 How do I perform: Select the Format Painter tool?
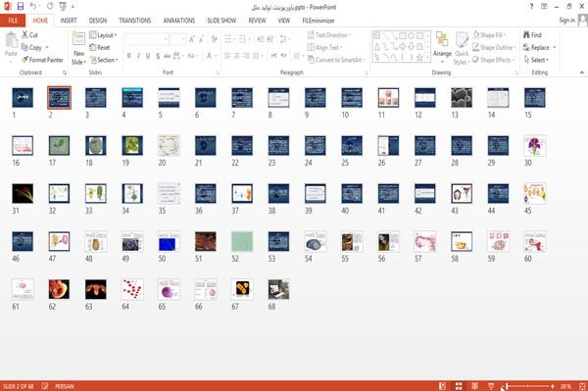pos(42,60)
